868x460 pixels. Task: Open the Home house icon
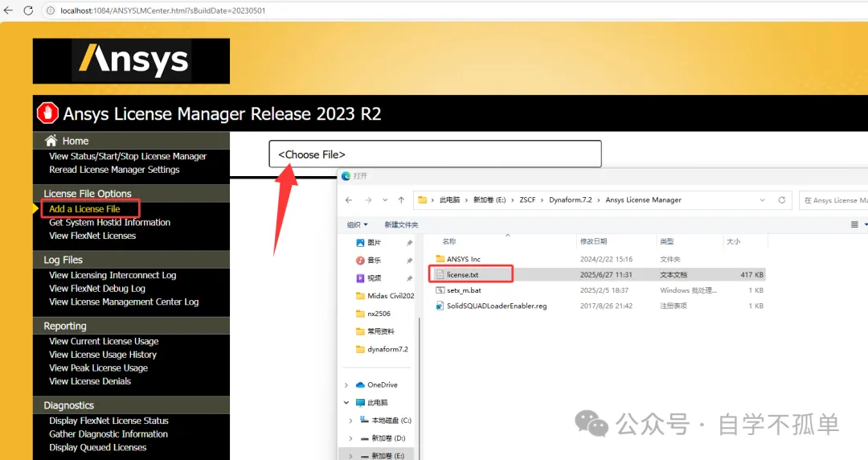[51, 140]
